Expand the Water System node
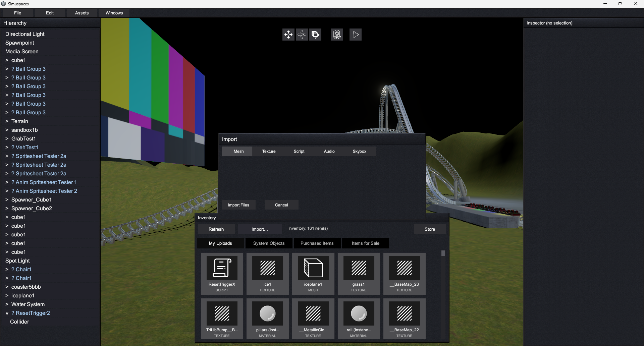Image resolution: width=644 pixels, height=346 pixels. pos(7,304)
